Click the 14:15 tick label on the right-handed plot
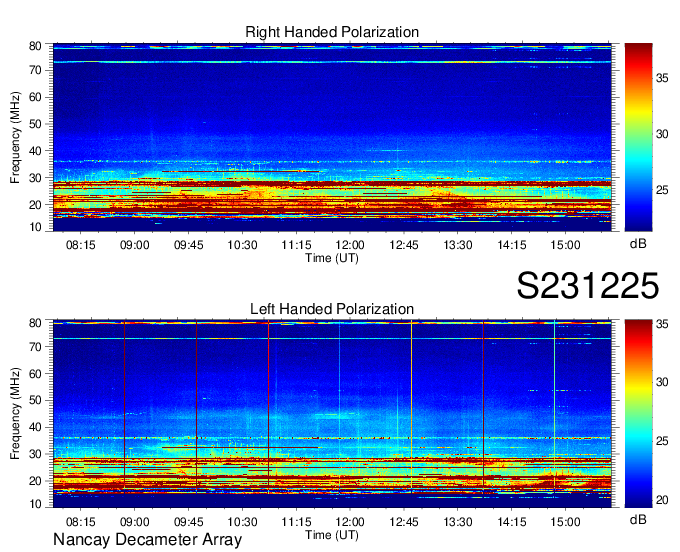This screenshot has width=680, height=552. point(512,245)
